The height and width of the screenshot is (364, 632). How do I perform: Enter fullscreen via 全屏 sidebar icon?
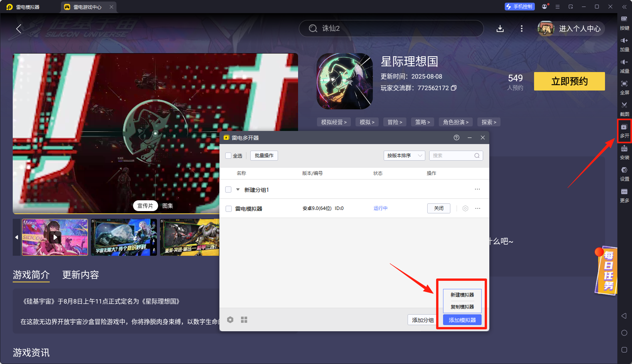pyautogui.click(x=624, y=88)
